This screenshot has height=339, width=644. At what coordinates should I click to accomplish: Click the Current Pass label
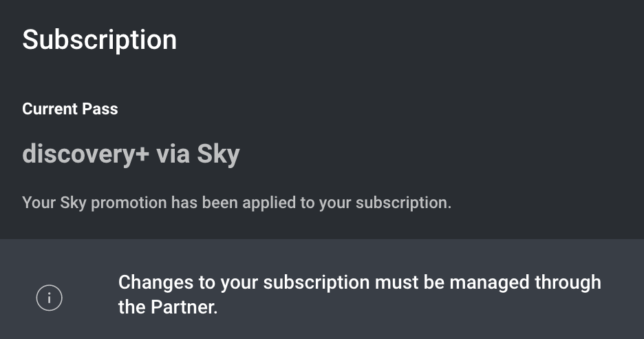(69, 109)
